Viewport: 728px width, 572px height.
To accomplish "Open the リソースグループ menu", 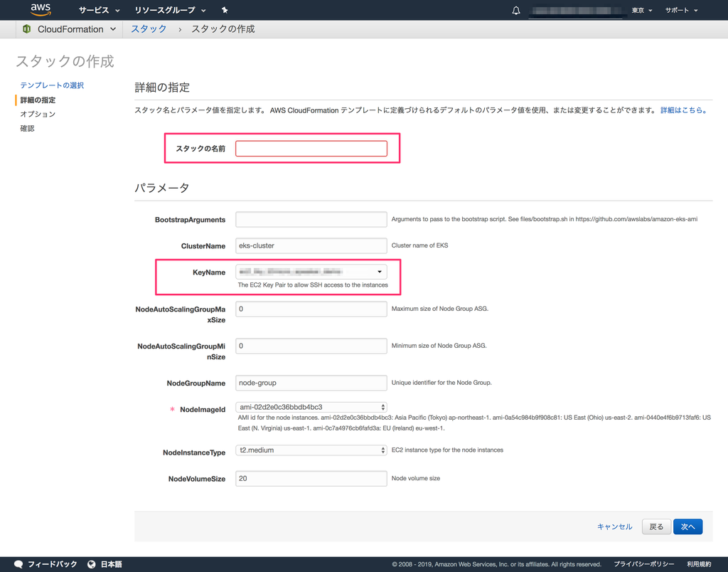I will tap(170, 10).
